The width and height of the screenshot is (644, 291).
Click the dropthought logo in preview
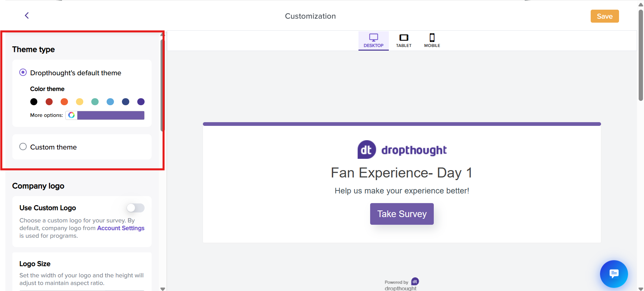(x=402, y=150)
